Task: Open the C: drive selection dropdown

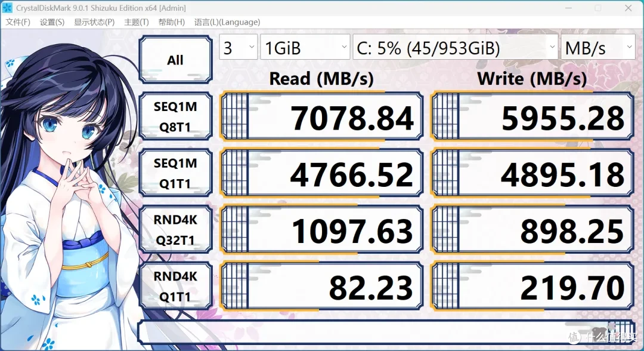Action: [455, 48]
